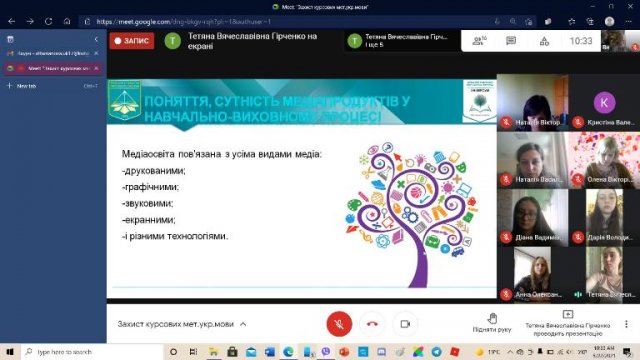Raise hand with Підняти руку button
Viewport: 640px width, 360px height.
pyautogui.click(x=492, y=323)
